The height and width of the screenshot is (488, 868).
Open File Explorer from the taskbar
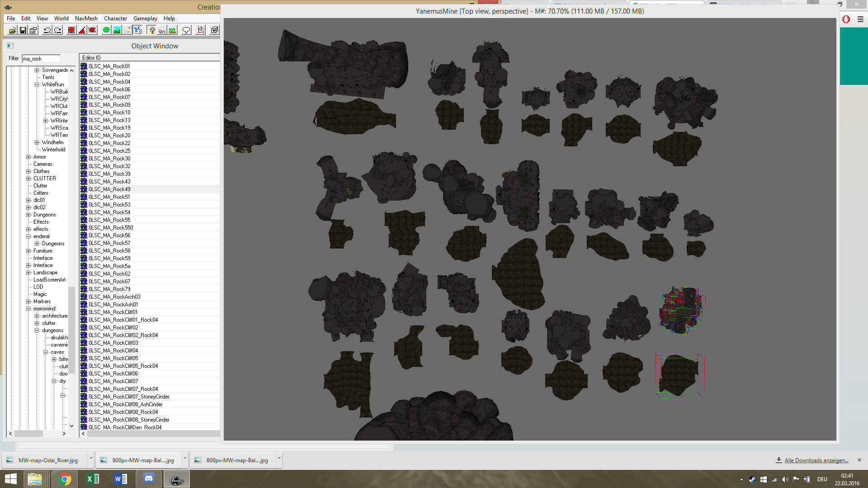(x=35, y=479)
